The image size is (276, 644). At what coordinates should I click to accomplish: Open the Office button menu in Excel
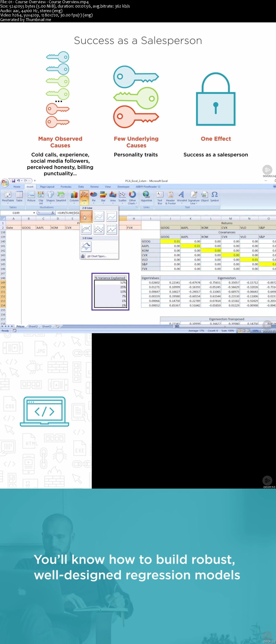point(4,183)
